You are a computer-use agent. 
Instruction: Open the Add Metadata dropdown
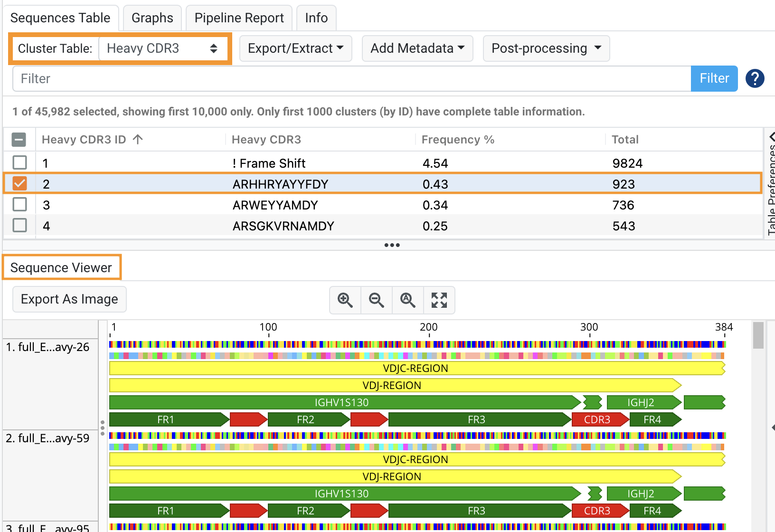pyautogui.click(x=417, y=48)
